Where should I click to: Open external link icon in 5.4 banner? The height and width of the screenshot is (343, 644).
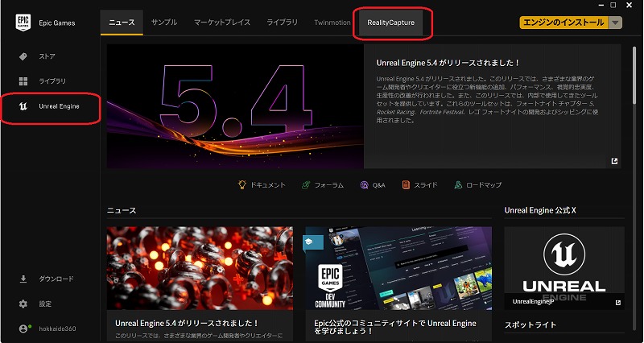pyautogui.click(x=614, y=161)
